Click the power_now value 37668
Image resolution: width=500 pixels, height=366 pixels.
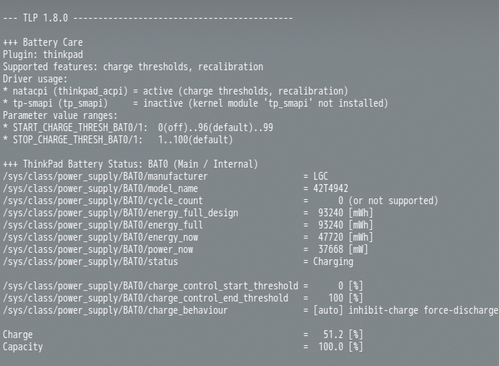click(x=330, y=249)
